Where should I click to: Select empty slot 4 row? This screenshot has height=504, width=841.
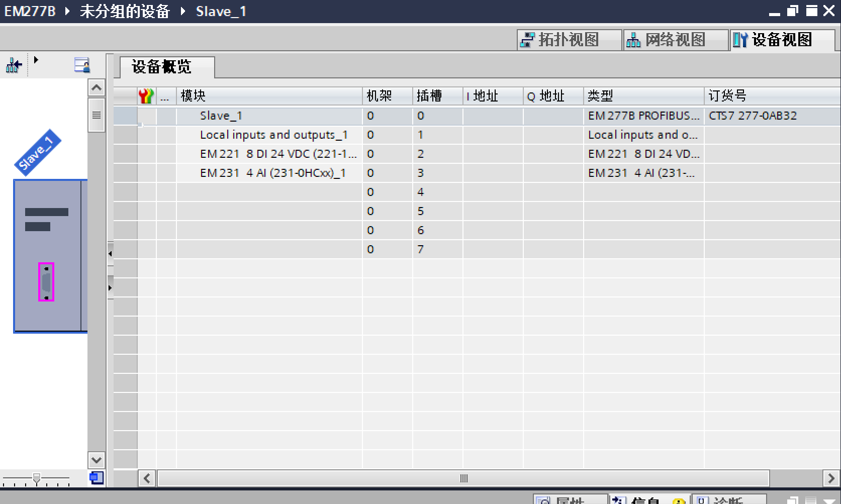coord(477,192)
